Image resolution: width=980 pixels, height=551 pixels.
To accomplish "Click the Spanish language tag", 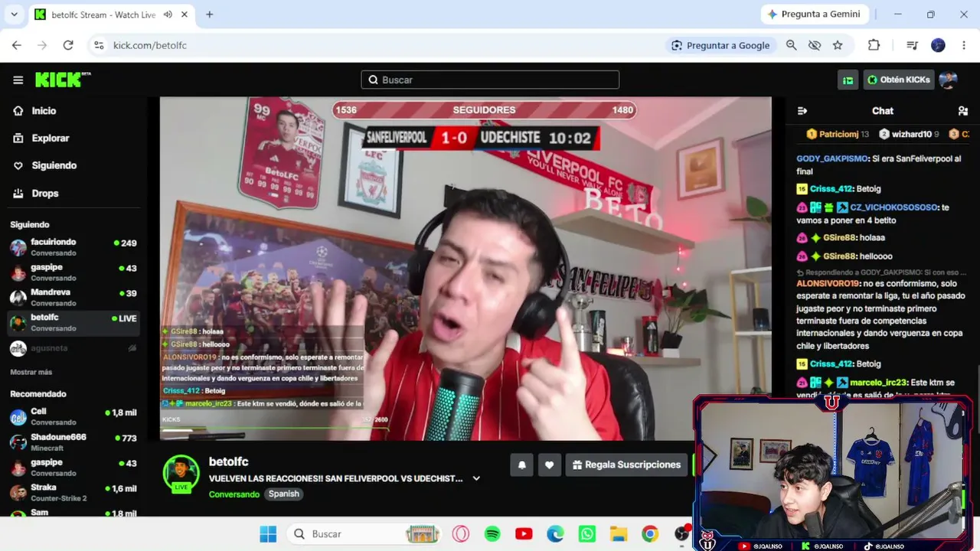I will 283,494.
